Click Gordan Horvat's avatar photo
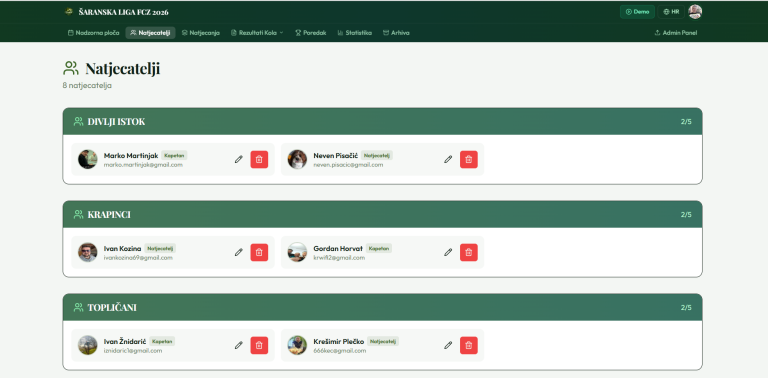The width and height of the screenshot is (768, 378). click(297, 252)
